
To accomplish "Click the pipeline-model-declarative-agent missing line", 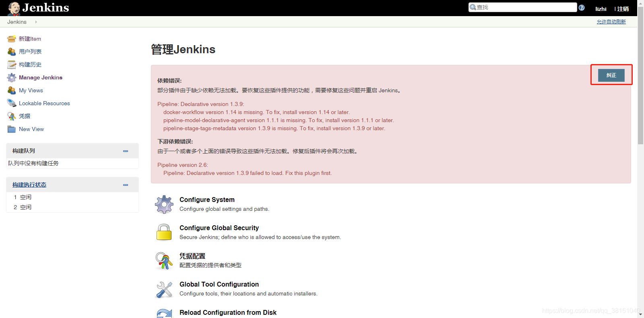I will coord(279,120).
